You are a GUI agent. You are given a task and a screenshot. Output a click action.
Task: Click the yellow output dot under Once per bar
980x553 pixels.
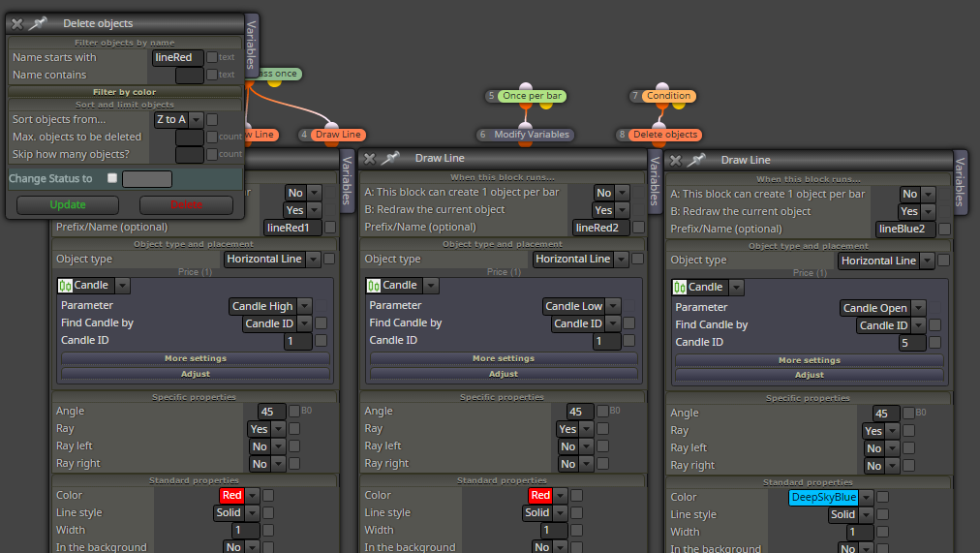tap(546, 107)
